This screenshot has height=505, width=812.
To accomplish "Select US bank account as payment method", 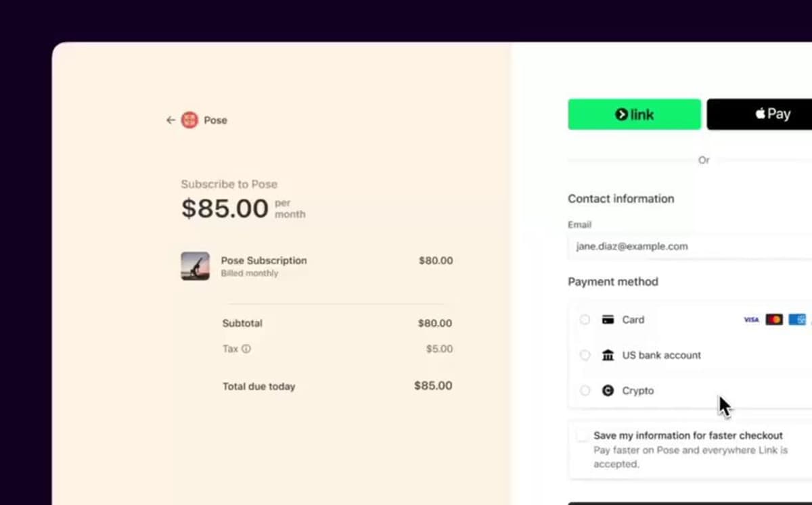I will click(584, 354).
